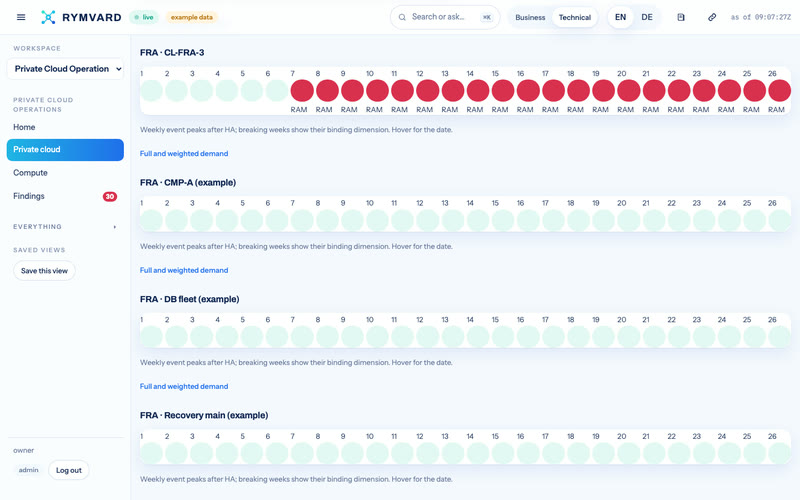
Task: Click the FRA · CL-FRA-3 heading
Action: tap(172, 53)
